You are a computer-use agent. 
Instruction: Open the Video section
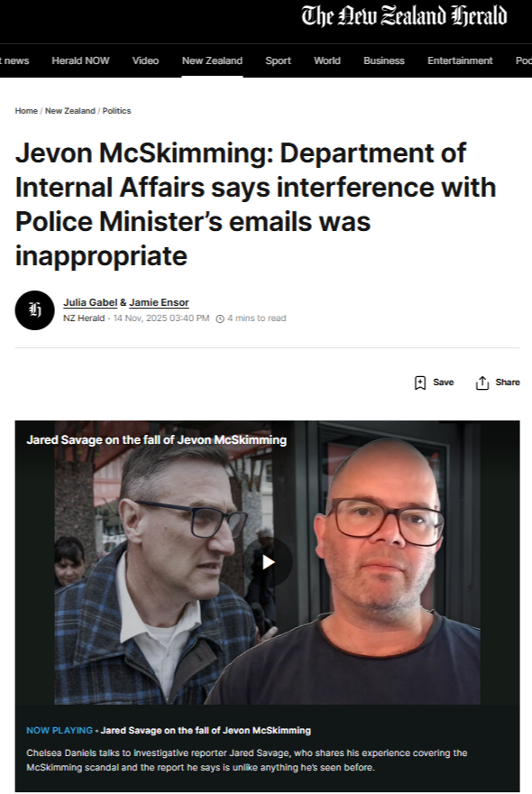146,60
